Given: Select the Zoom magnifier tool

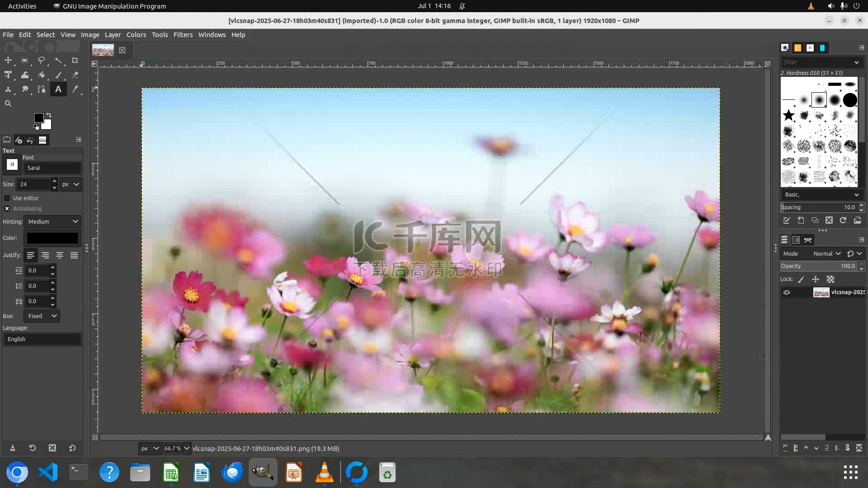Looking at the screenshot, I should [8, 103].
